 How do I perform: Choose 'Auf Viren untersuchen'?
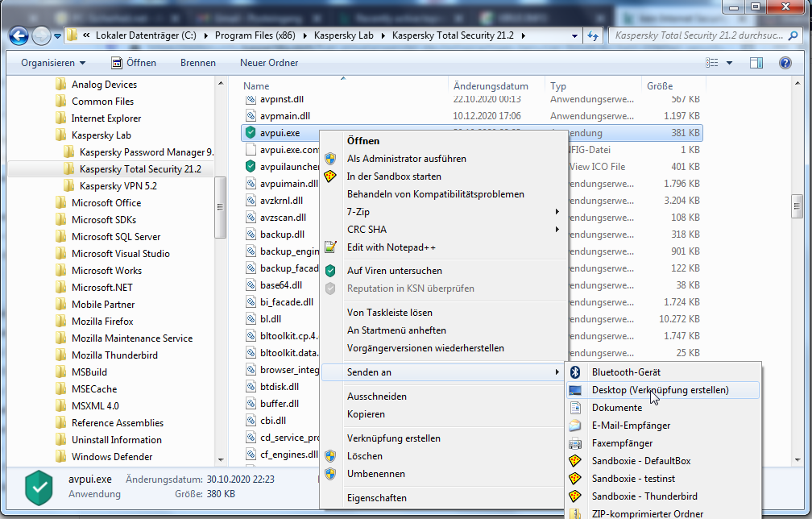click(443, 270)
